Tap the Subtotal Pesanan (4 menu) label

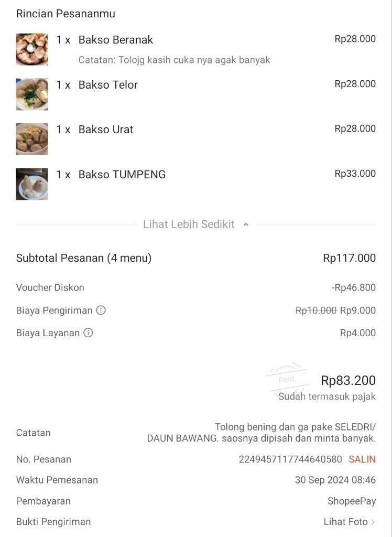(x=84, y=258)
